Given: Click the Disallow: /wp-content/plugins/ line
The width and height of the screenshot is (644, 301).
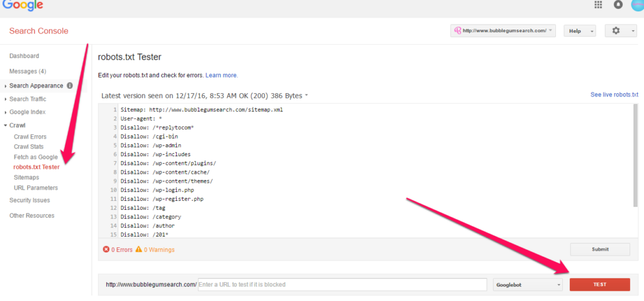Looking at the screenshot, I should tap(169, 163).
